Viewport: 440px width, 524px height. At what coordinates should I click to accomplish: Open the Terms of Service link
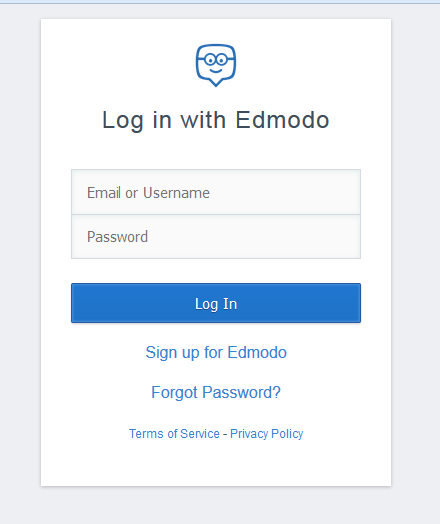pyautogui.click(x=174, y=434)
